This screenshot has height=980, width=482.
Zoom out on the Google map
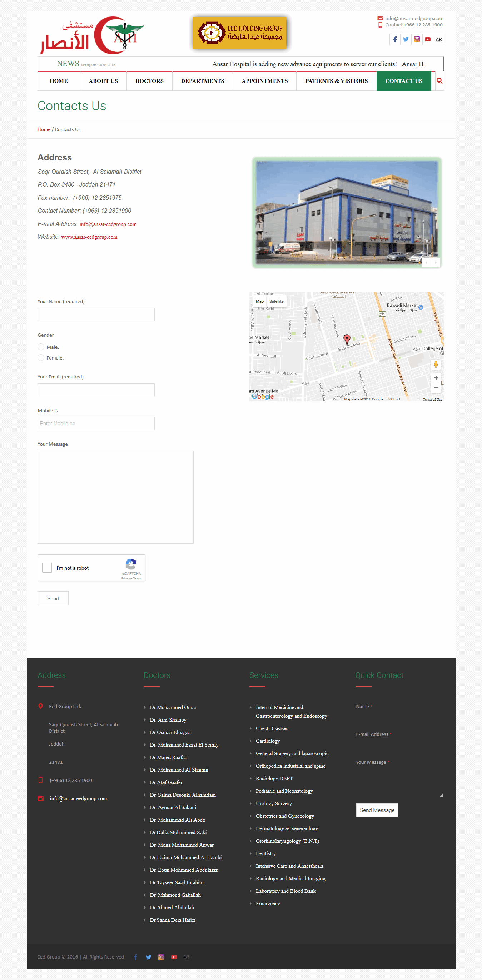pyautogui.click(x=436, y=388)
